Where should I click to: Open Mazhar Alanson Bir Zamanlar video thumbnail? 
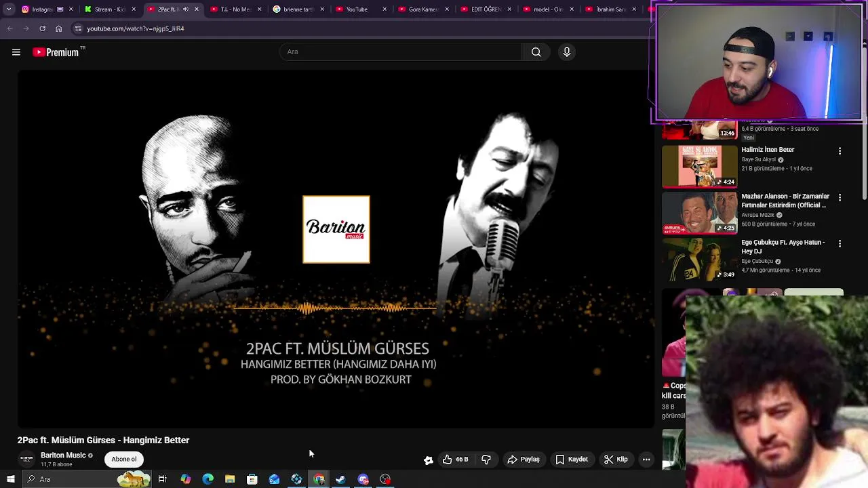[699, 213]
